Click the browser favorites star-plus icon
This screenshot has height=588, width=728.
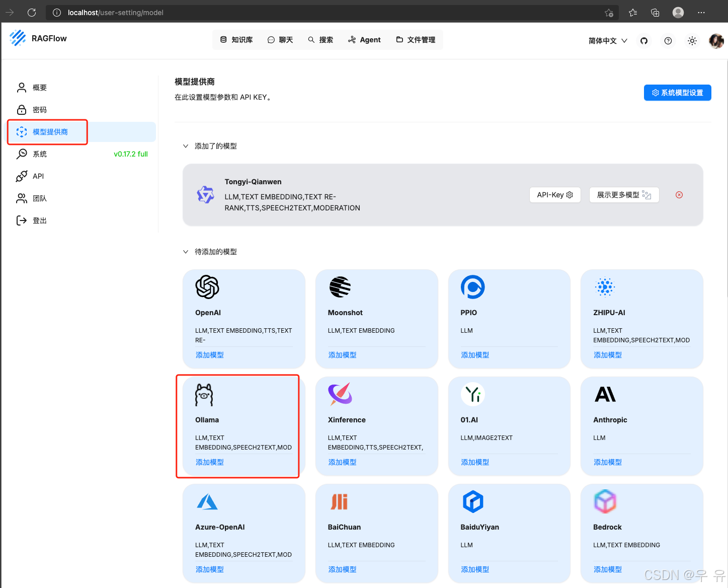pyautogui.click(x=609, y=13)
